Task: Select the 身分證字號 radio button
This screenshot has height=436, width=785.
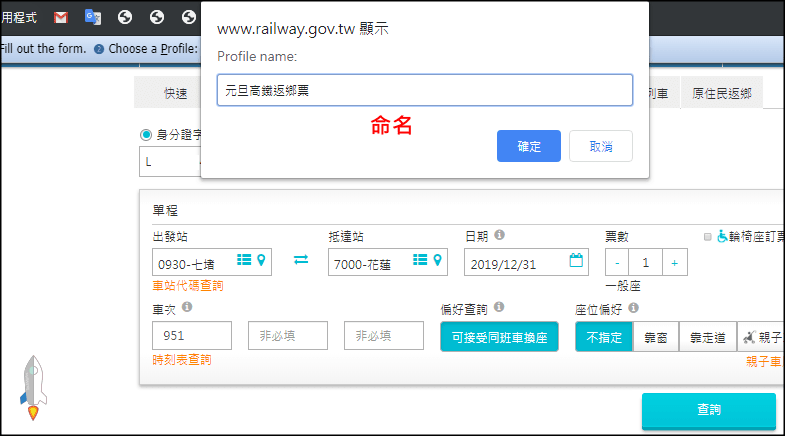Action: (146, 134)
